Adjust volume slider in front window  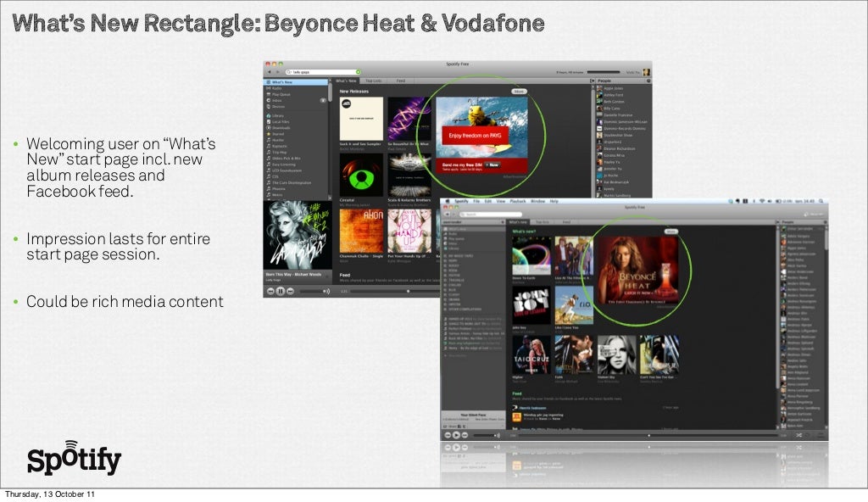coord(484,436)
